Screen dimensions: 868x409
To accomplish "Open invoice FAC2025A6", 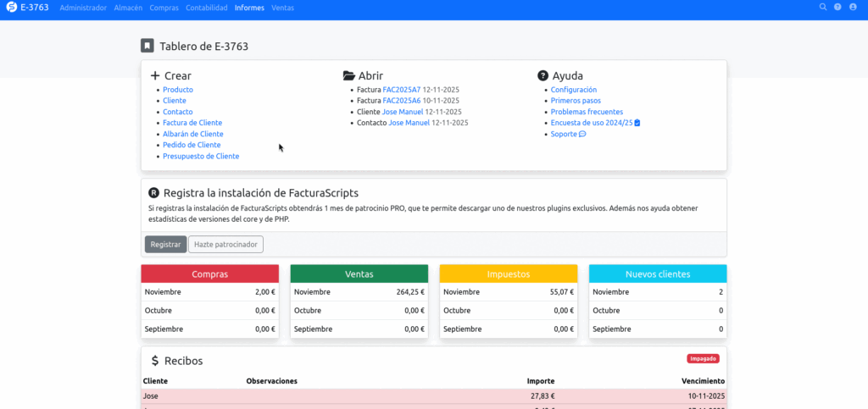I will (x=401, y=101).
